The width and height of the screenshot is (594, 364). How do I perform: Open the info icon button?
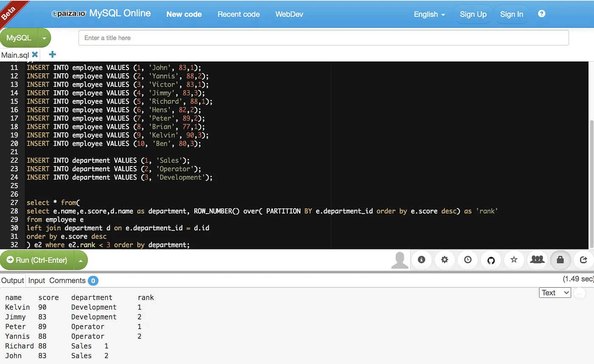[x=421, y=260]
